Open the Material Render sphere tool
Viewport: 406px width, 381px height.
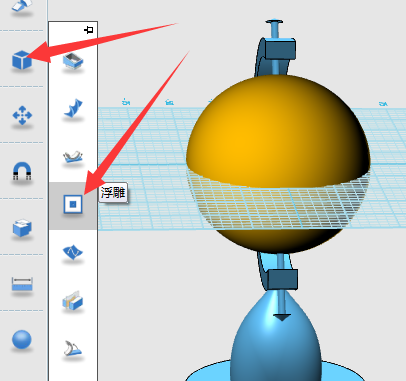(x=22, y=340)
